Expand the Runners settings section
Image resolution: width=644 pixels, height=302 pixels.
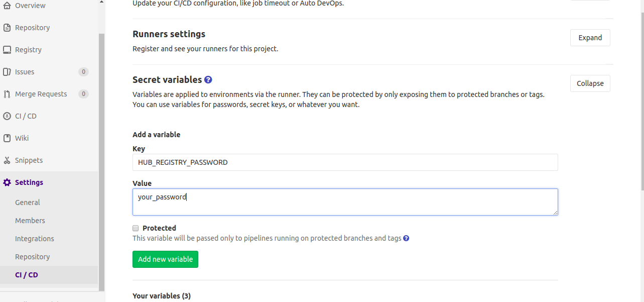point(590,38)
